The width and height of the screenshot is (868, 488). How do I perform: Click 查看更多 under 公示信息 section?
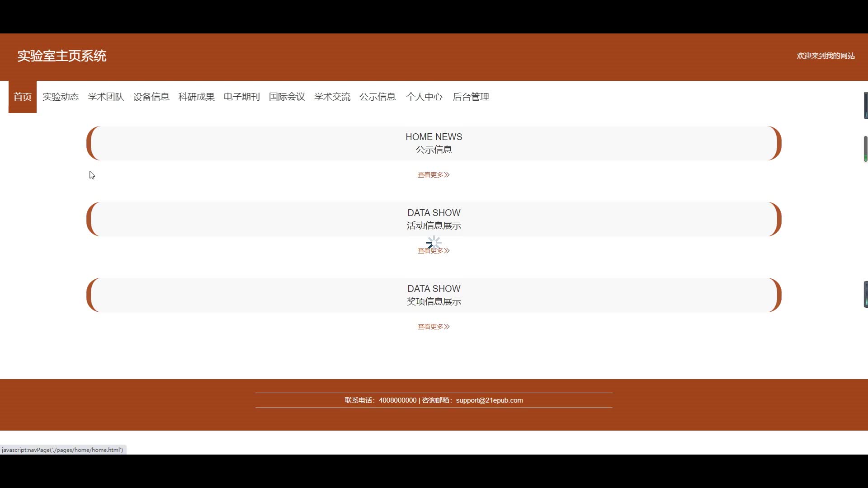[x=433, y=175]
